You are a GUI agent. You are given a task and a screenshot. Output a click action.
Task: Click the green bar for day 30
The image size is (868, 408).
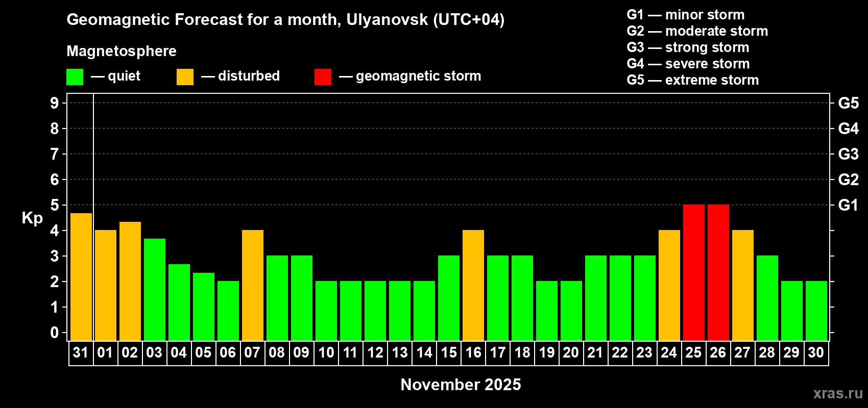coord(816,311)
